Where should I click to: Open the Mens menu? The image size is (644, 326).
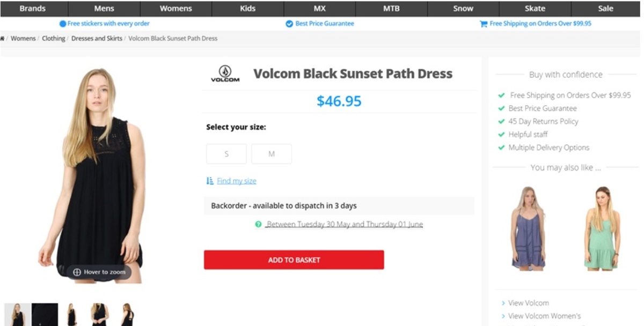coord(104,9)
